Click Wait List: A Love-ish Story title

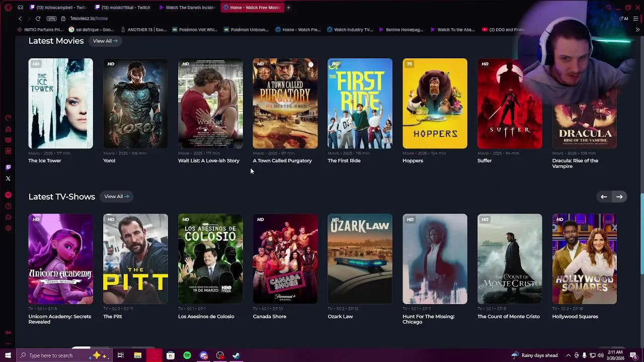[x=209, y=161]
